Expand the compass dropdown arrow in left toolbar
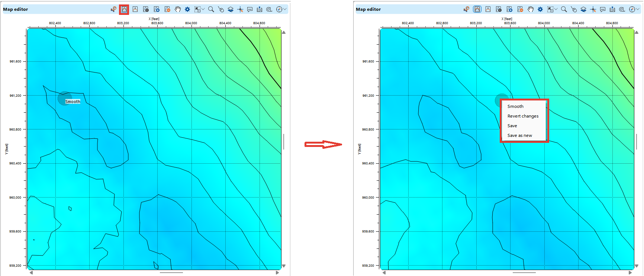This screenshot has height=276, width=644. click(285, 9)
